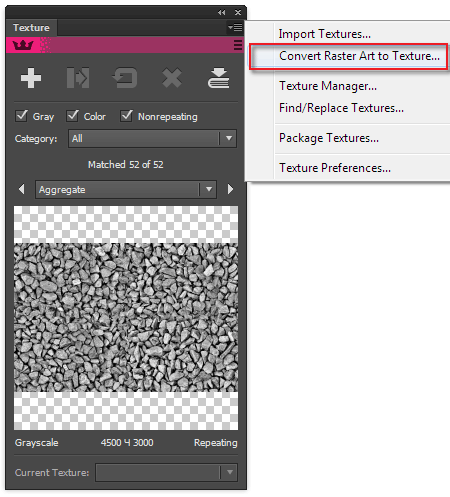450x497 pixels.
Task: Click the pink crown logo icon
Action: pos(23,45)
